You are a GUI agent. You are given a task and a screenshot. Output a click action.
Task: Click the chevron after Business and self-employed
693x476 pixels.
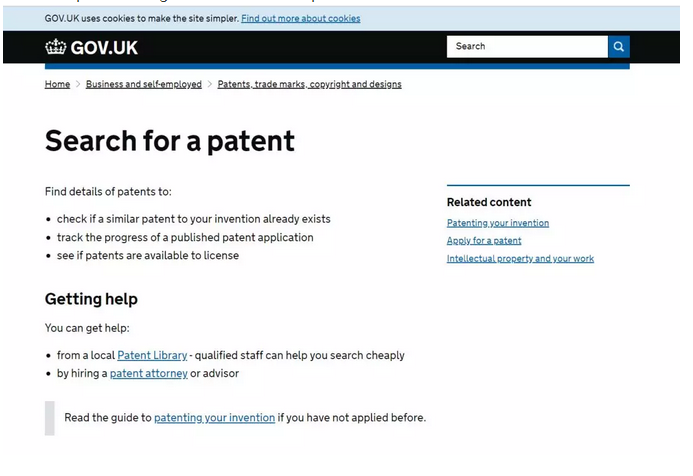click(209, 84)
